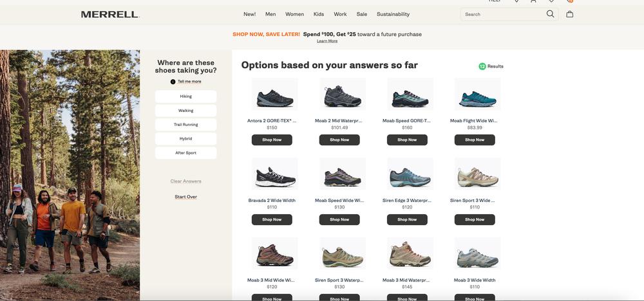Open the Antora 2 GORE-TEX shoe image
Screen dimensions: 644x301
[x=275, y=95]
